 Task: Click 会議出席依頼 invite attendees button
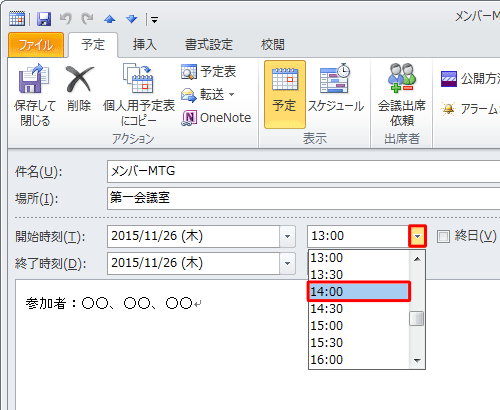pyautogui.click(x=402, y=95)
